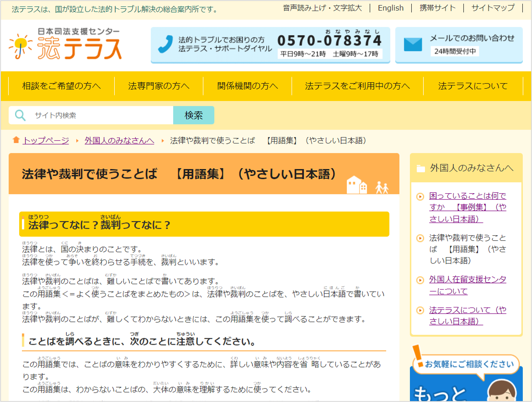Open the サイトマップ page

click(x=493, y=8)
